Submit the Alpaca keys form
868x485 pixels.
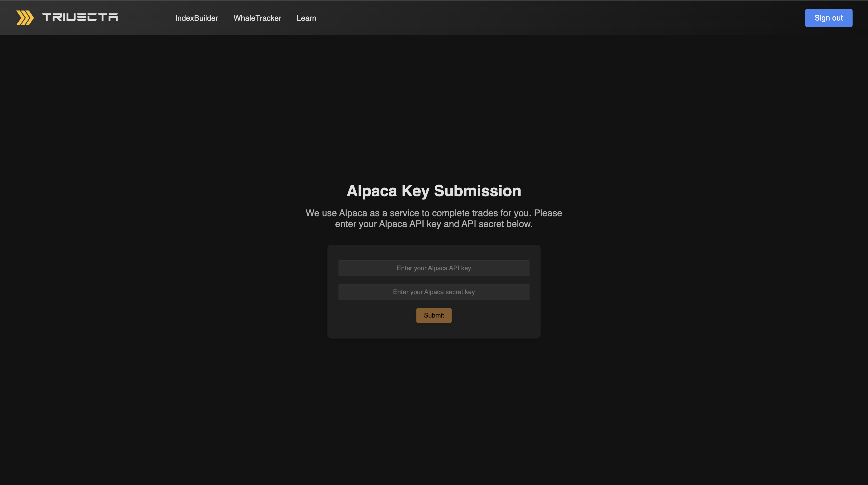[434, 315]
